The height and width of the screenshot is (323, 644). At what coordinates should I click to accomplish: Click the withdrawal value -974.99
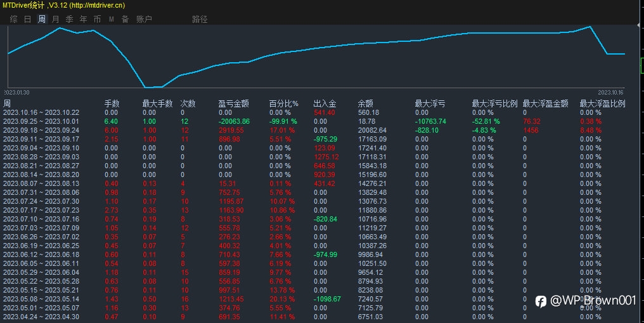click(x=325, y=255)
